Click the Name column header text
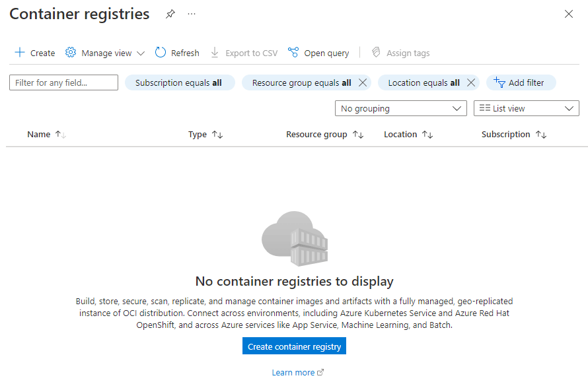This screenshot has width=588, height=386. (x=38, y=135)
